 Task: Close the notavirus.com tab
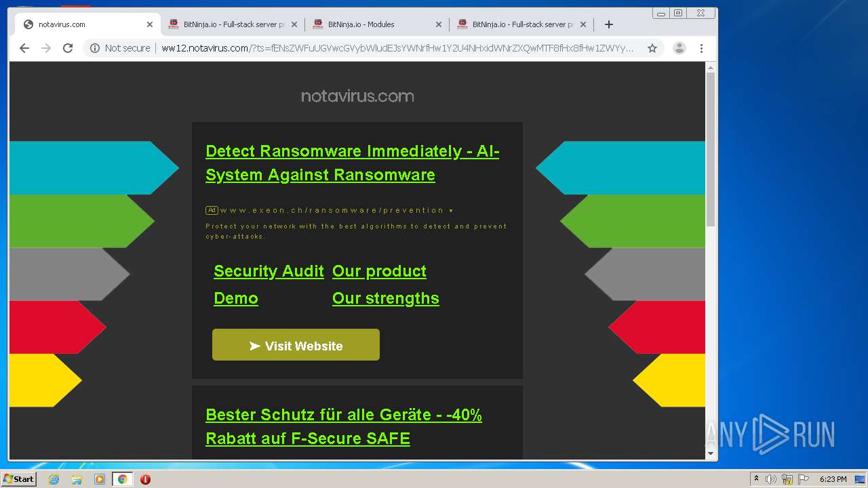point(150,24)
